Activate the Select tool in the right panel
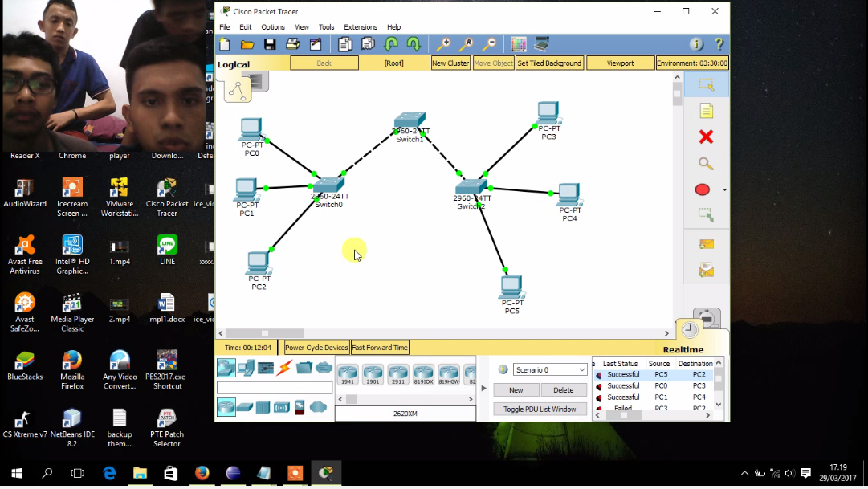868x489 pixels. (707, 85)
